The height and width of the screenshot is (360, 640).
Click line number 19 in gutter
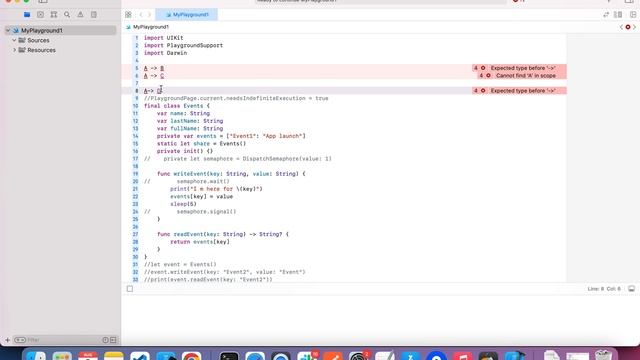135,174
